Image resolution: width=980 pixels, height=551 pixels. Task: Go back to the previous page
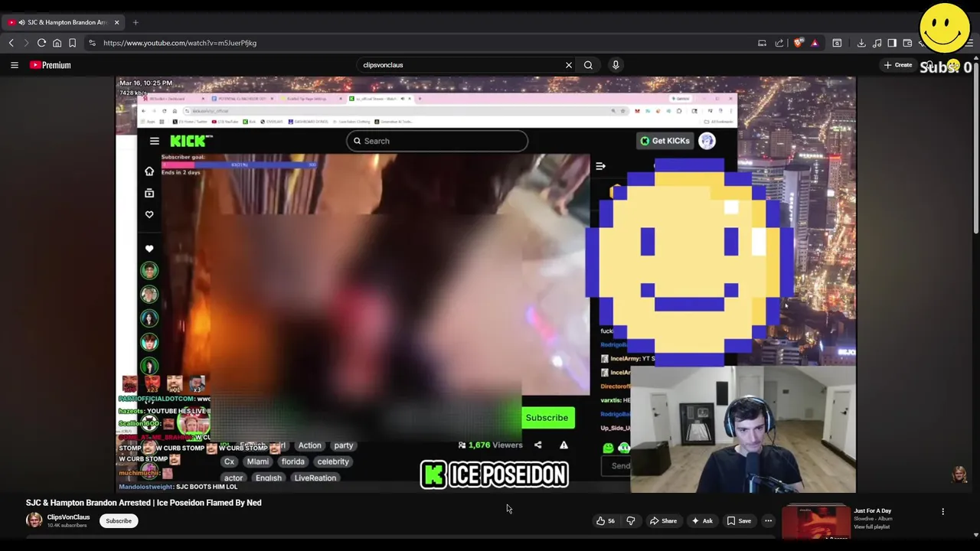click(x=11, y=43)
